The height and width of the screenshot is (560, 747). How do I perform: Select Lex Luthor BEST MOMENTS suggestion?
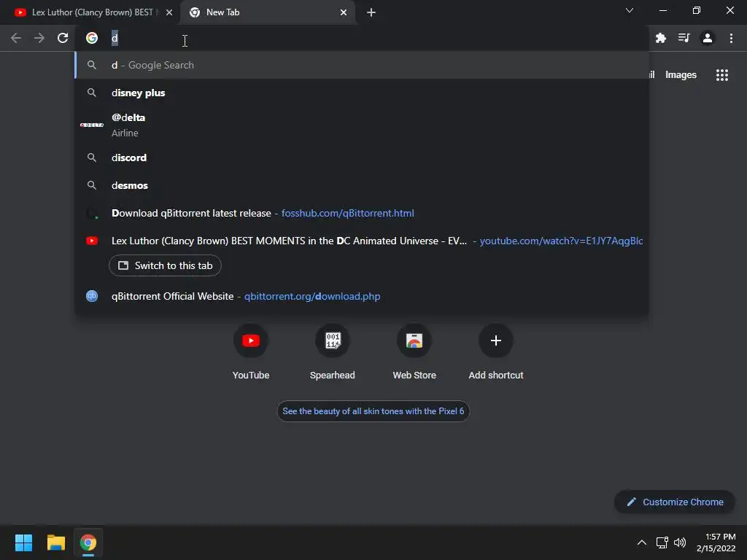tap(362, 241)
